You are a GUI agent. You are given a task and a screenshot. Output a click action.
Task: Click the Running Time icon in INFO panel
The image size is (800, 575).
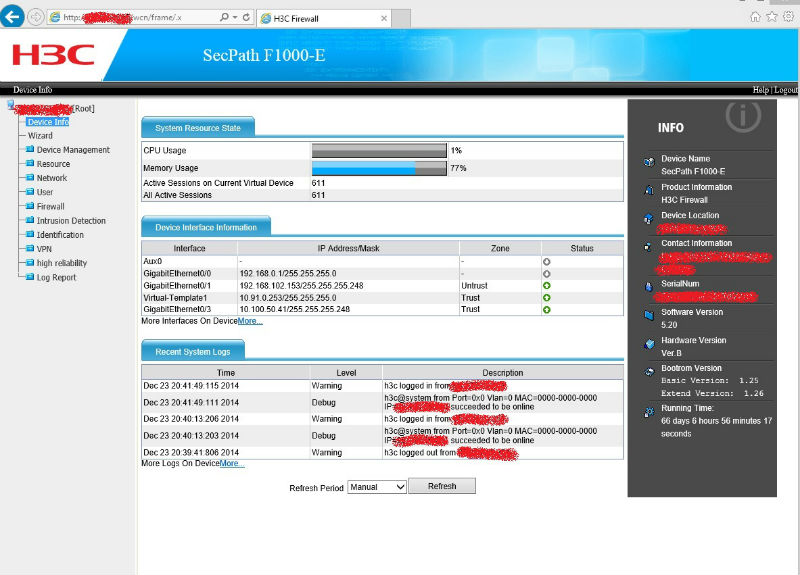(649, 412)
